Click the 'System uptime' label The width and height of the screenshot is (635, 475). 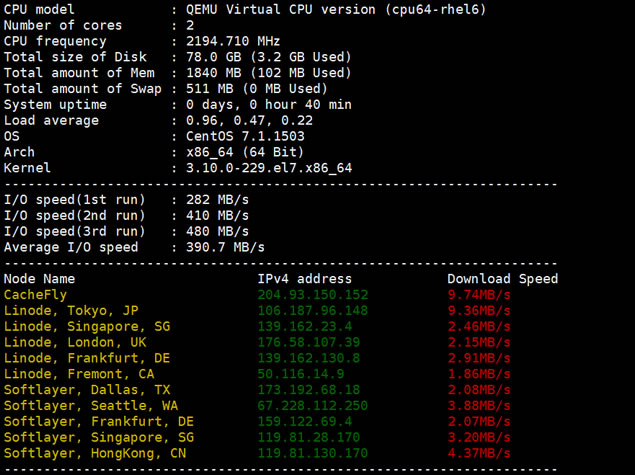tap(55, 104)
